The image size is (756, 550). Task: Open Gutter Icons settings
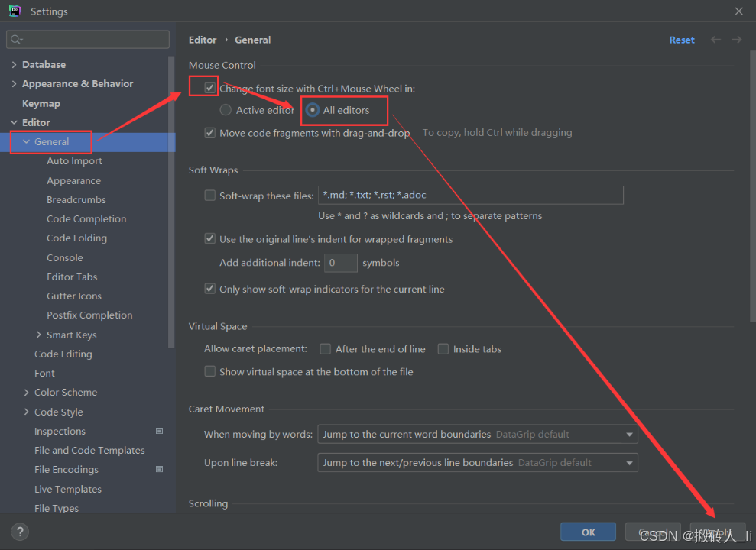[74, 296]
